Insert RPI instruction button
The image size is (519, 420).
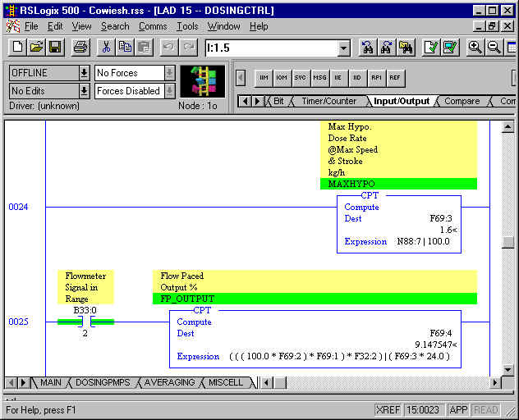[376, 78]
